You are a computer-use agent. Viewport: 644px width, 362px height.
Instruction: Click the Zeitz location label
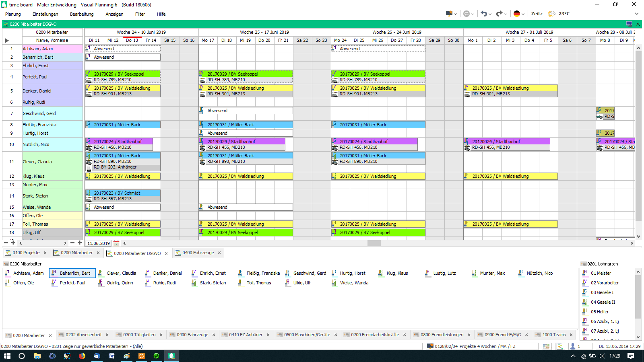pyautogui.click(x=537, y=14)
